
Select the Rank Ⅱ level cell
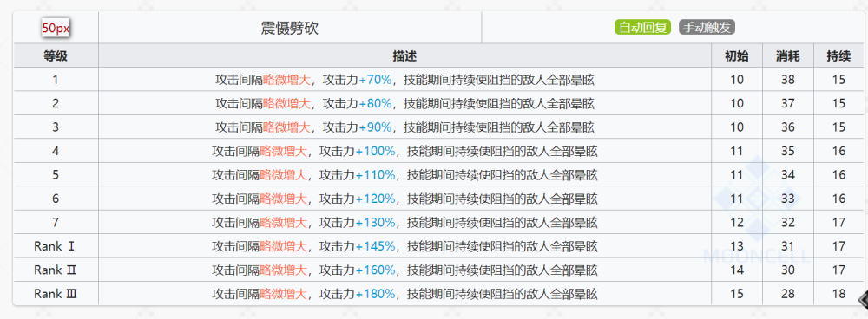click(55, 270)
